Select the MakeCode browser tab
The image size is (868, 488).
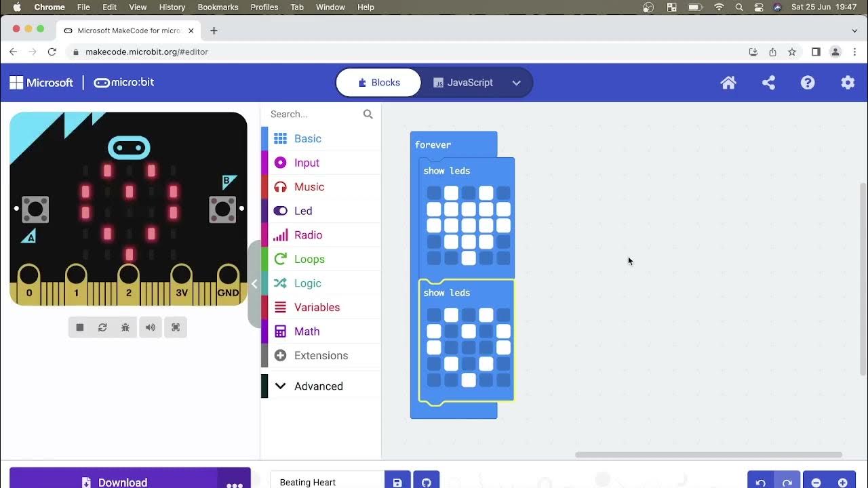[129, 30]
